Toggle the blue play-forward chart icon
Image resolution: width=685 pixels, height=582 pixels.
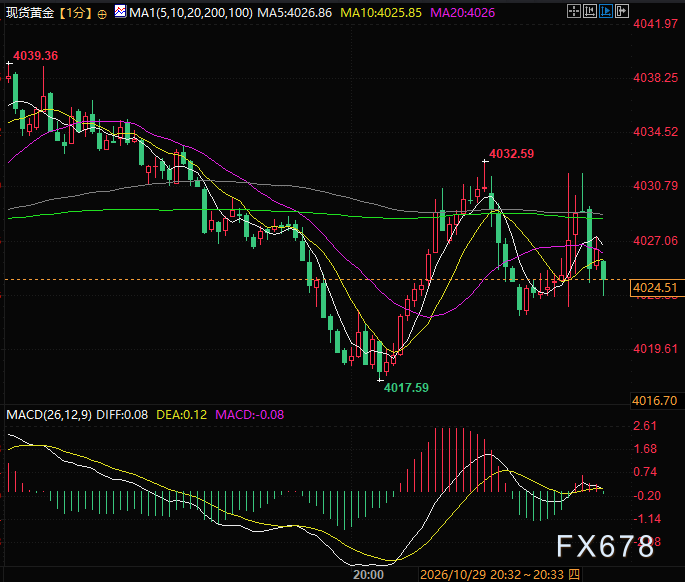[606, 11]
